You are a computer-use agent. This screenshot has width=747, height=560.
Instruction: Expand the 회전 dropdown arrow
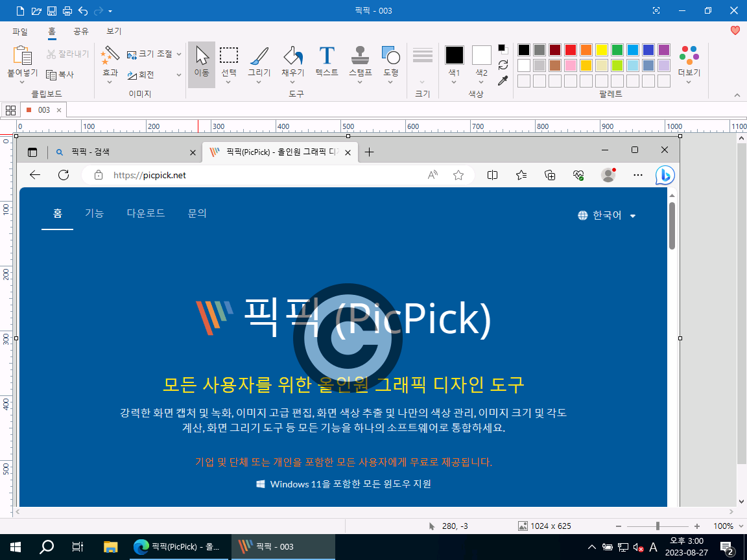(179, 75)
